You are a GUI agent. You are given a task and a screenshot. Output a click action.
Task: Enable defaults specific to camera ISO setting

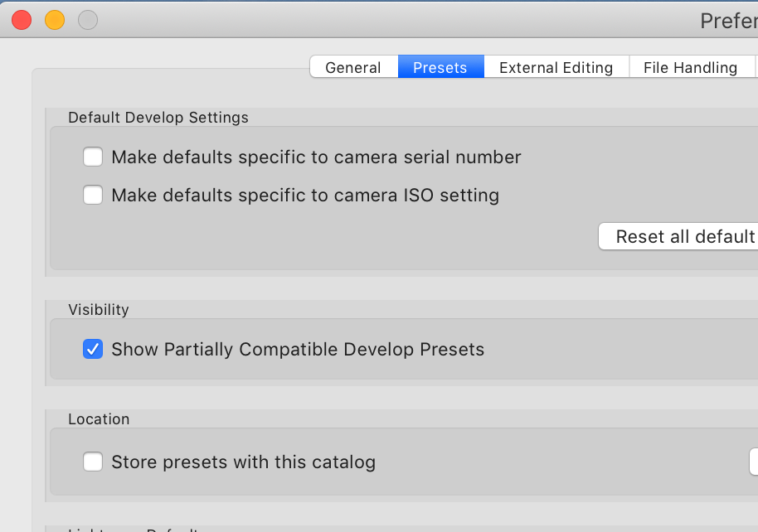pyautogui.click(x=93, y=196)
